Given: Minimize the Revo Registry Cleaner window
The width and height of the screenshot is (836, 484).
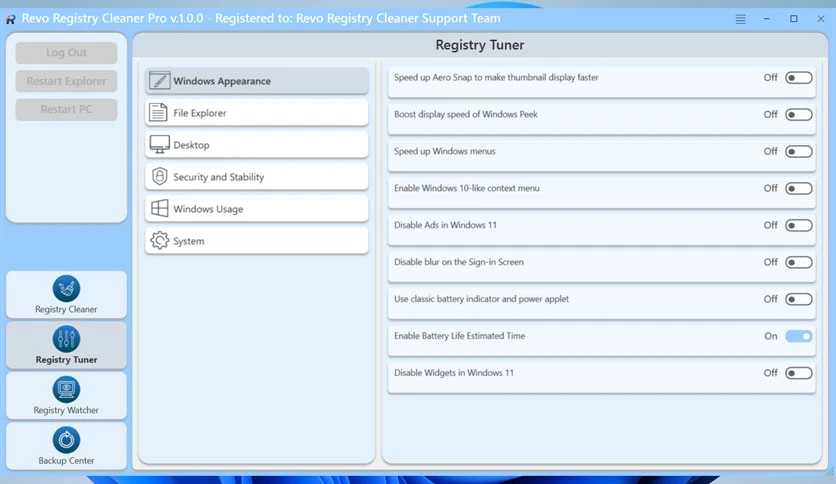Looking at the screenshot, I should click(x=766, y=19).
